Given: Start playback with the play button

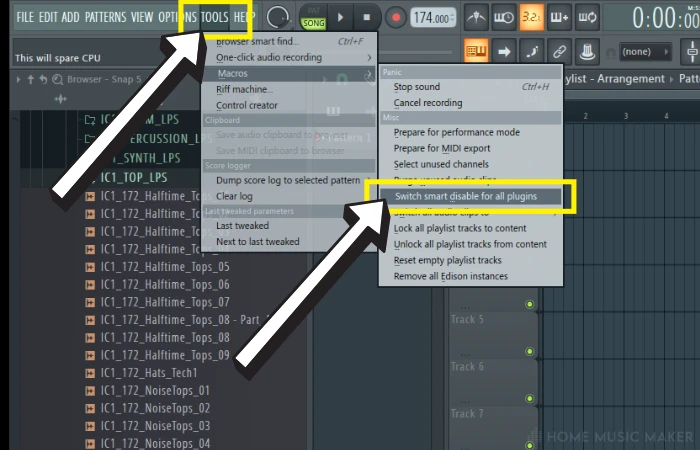Looking at the screenshot, I should [340, 17].
